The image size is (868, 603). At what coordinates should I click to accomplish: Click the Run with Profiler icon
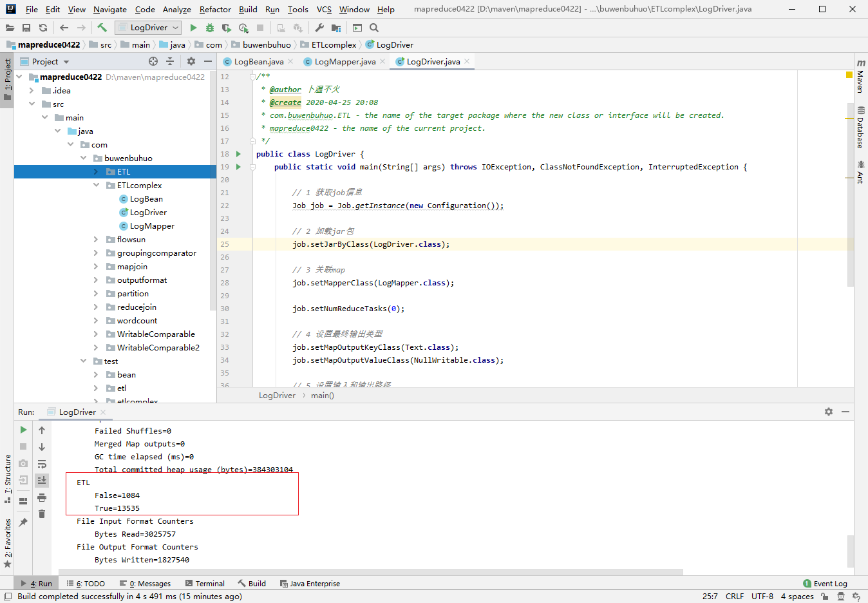click(243, 28)
